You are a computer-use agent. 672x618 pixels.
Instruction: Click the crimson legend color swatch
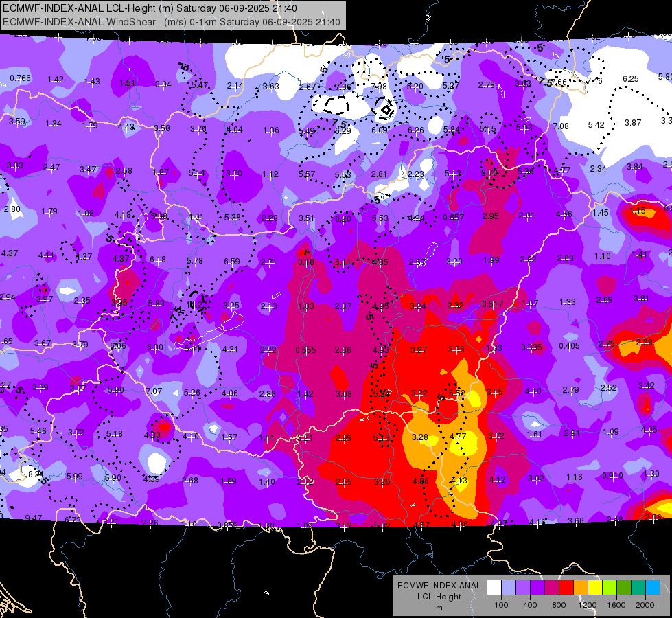point(552,588)
